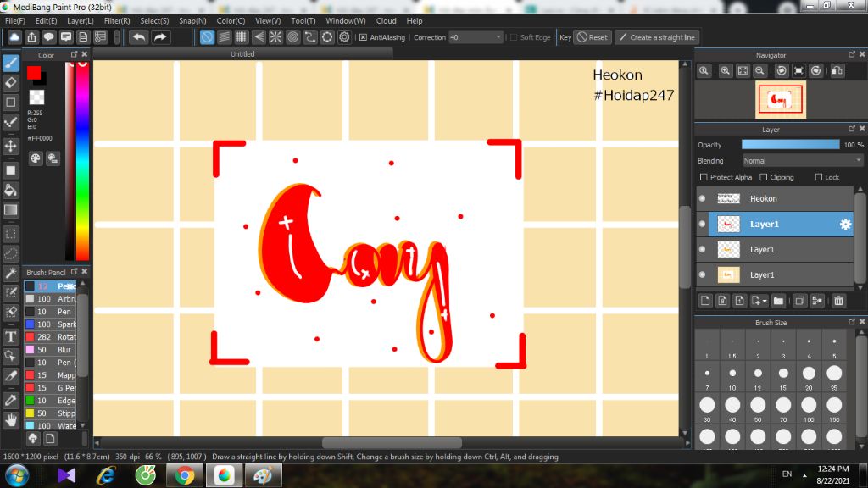Viewport: 868px width, 488px height.
Task: Enable Protect Alpha checkbox
Action: pyautogui.click(x=704, y=177)
